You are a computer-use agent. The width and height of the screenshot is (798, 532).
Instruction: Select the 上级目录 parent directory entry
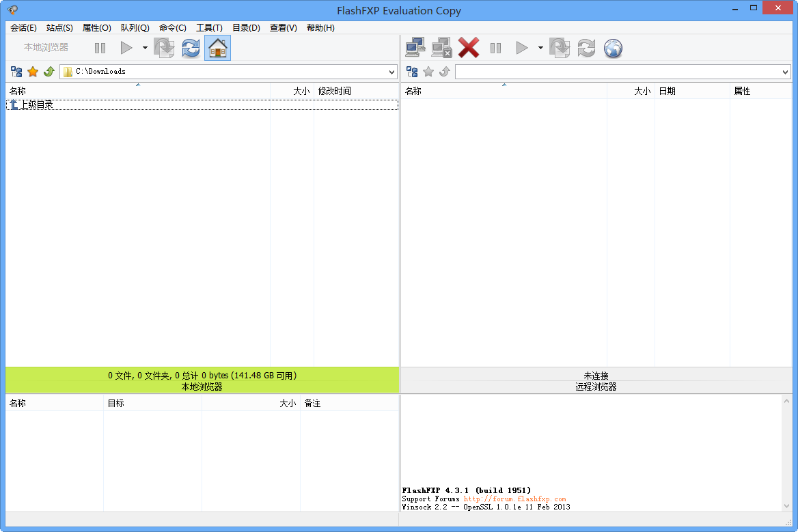point(36,104)
